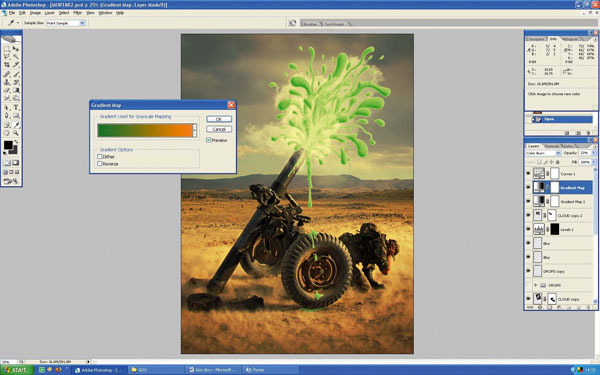This screenshot has width=600, height=375.
Task: Open the File menu
Action: [x=12, y=13]
